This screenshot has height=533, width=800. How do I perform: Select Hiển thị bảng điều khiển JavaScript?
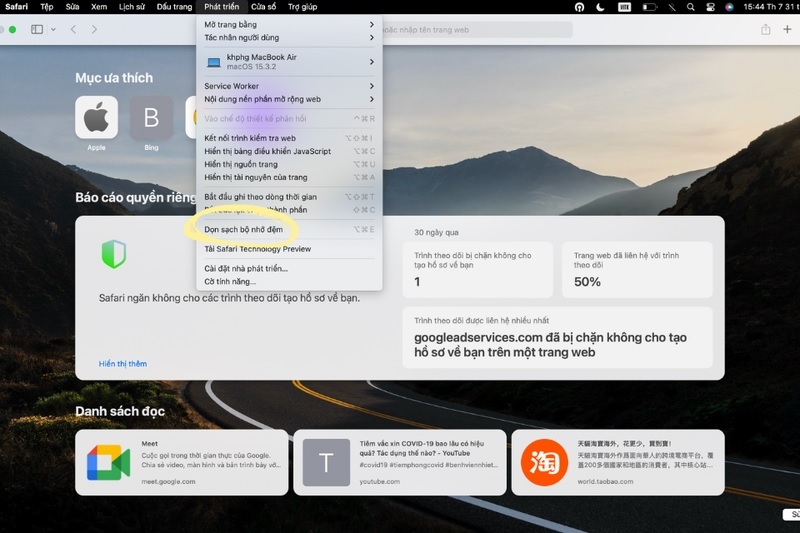pyautogui.click(x=289, y=151)
